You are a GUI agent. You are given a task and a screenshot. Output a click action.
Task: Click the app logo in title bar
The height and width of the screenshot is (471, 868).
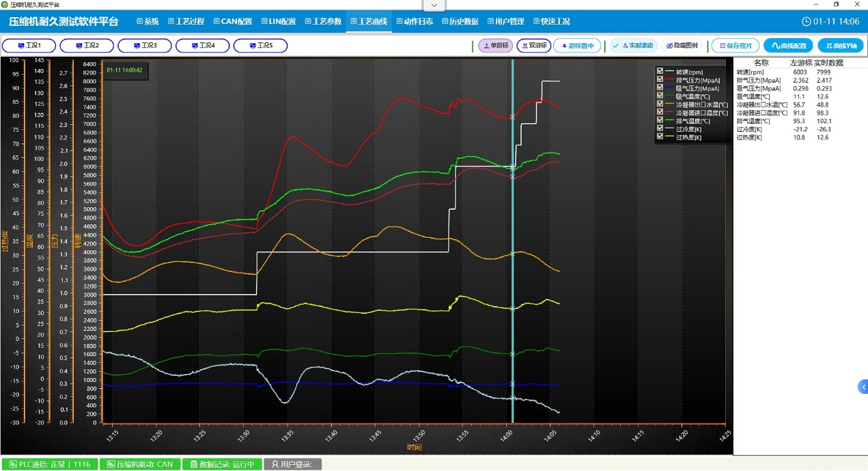[x=5, y=4]
